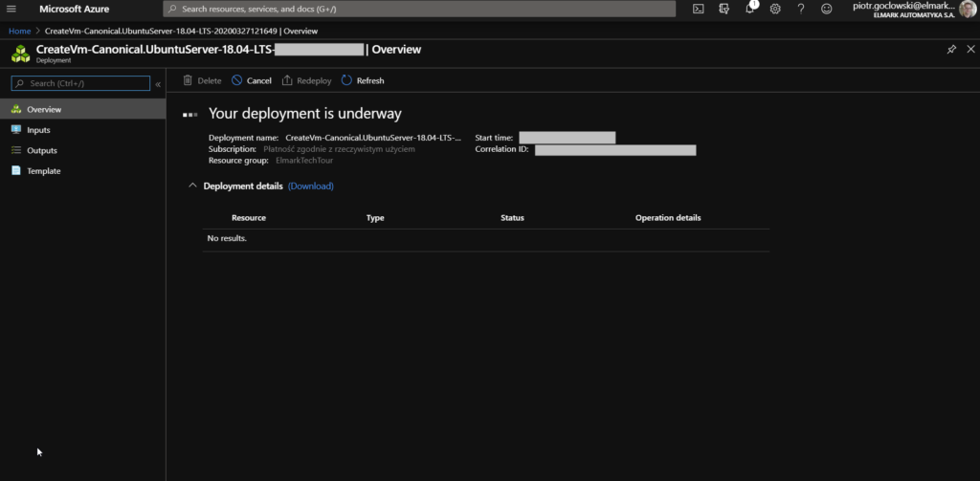Click the Redeploy toolbar button
The width and height of the screenshot is (980, 481).
(306, 80)
